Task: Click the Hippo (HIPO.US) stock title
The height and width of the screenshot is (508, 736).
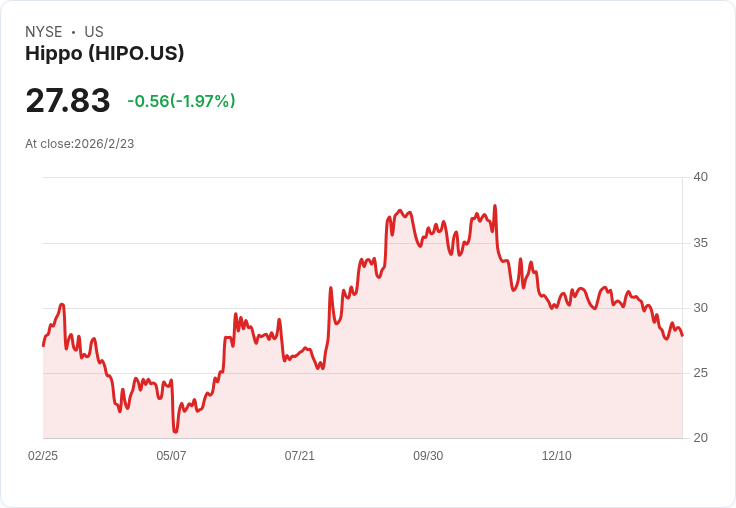Action: [x=105, y=54]
